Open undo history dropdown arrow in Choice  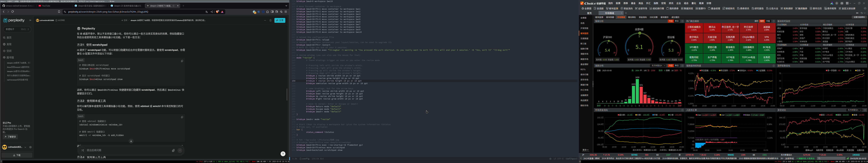pos(865,13)
